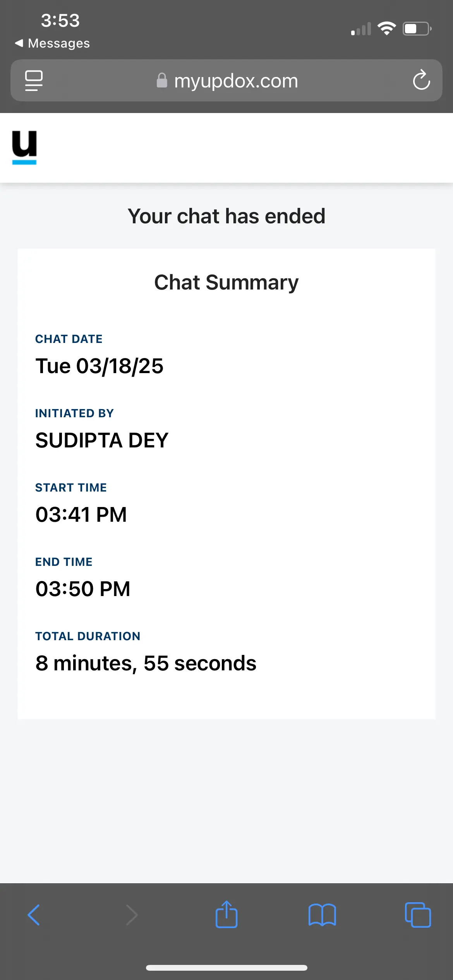
Task: Tap the SUDIPTA DEY initiator name
Action: pyautogui.click(x=102, y=440)
